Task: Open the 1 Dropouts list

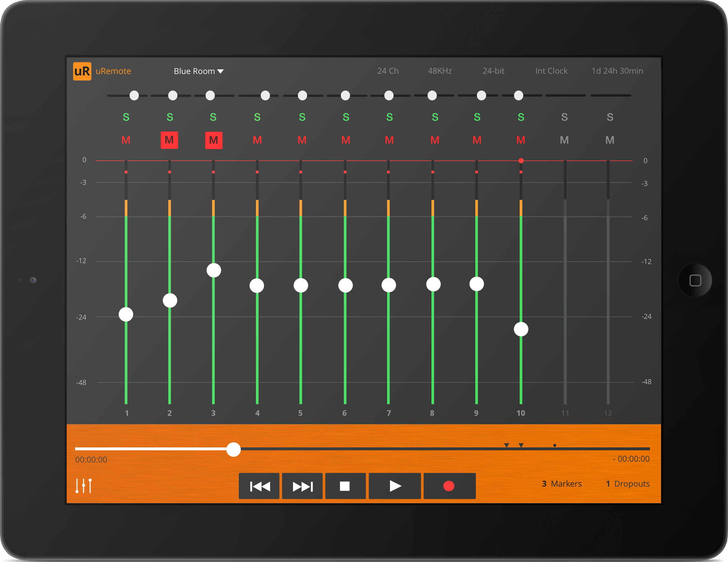Action: (628, 484)
